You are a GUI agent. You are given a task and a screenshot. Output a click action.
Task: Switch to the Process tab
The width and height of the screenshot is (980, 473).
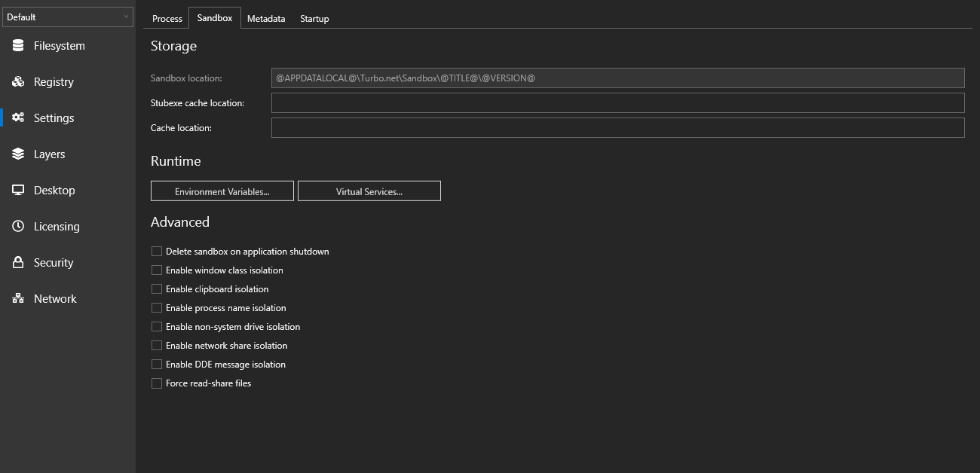point(167,19)
